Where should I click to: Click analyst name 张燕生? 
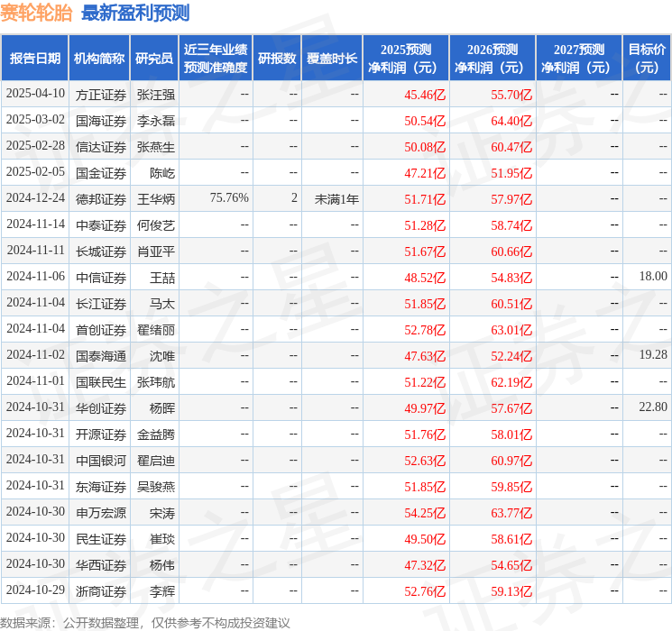coord(156,147)
